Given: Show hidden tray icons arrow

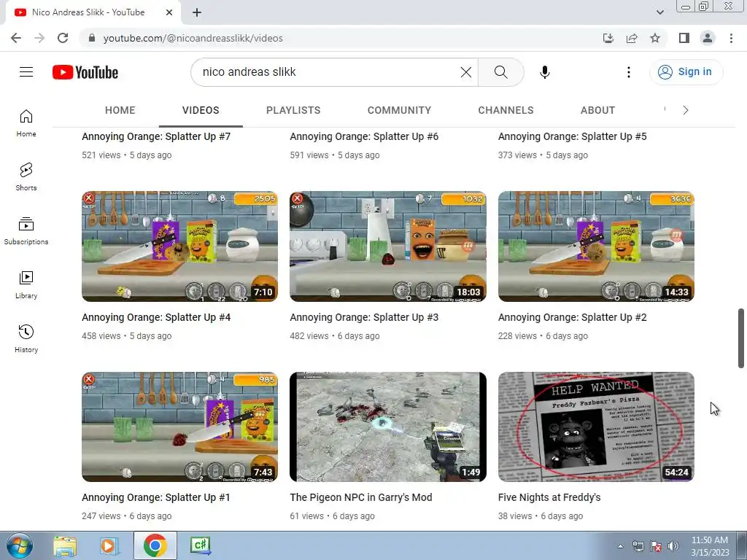Looking at the screenshot, I should click(x=620, y=546).
